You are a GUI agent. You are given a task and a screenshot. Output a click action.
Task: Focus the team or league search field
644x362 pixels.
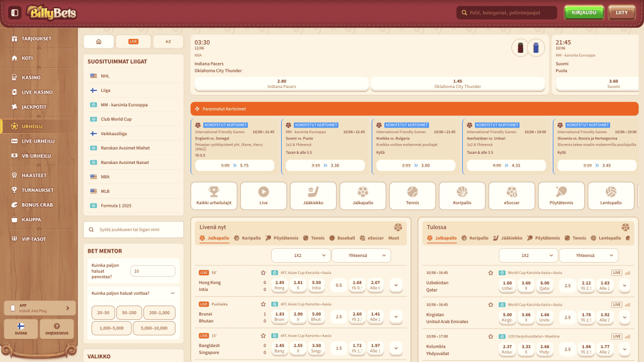[133, 230]
